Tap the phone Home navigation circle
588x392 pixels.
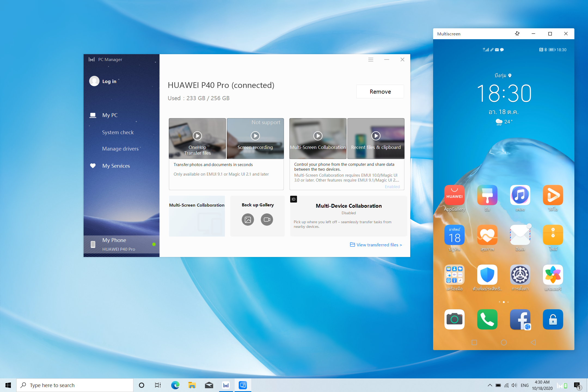pyautogui.click(x=504, y=342)
